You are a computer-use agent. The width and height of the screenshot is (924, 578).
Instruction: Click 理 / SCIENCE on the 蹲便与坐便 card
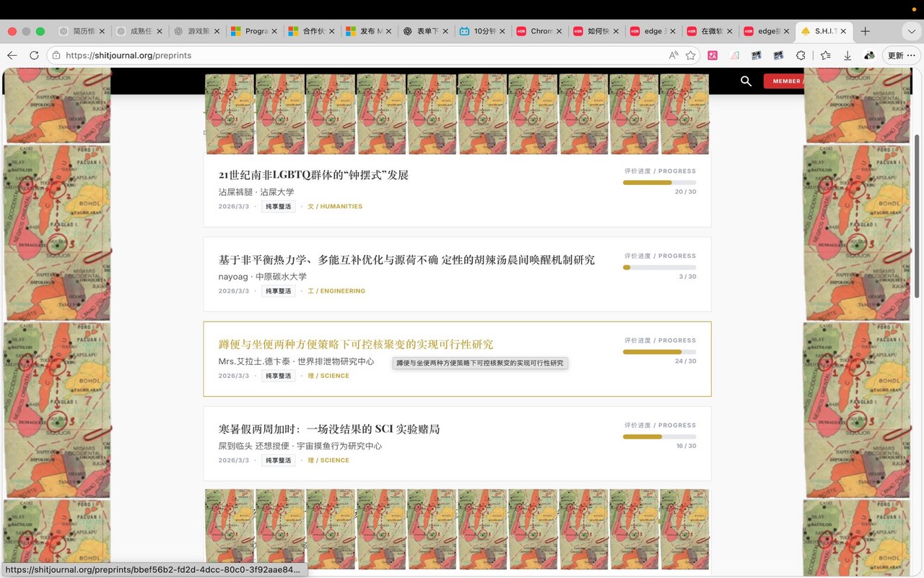click(328, 376)
